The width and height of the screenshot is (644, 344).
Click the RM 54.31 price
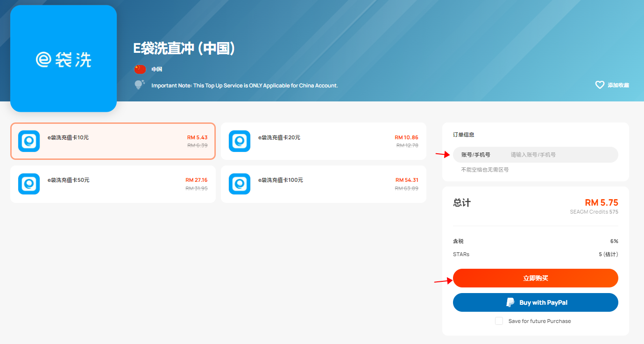407,180
